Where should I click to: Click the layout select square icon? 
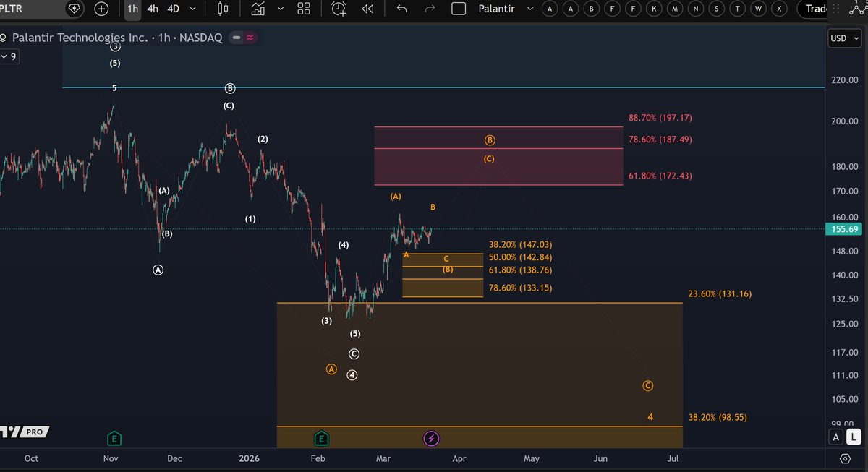tap(458, 9)
